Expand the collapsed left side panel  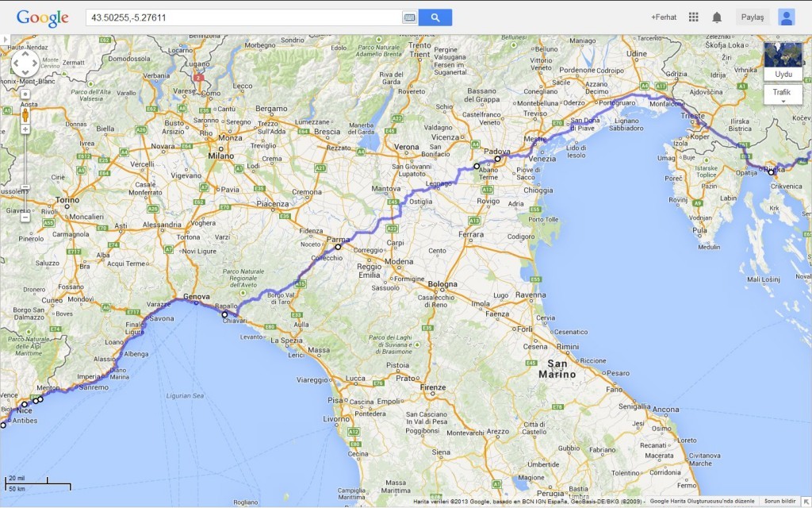click(4, 38)
